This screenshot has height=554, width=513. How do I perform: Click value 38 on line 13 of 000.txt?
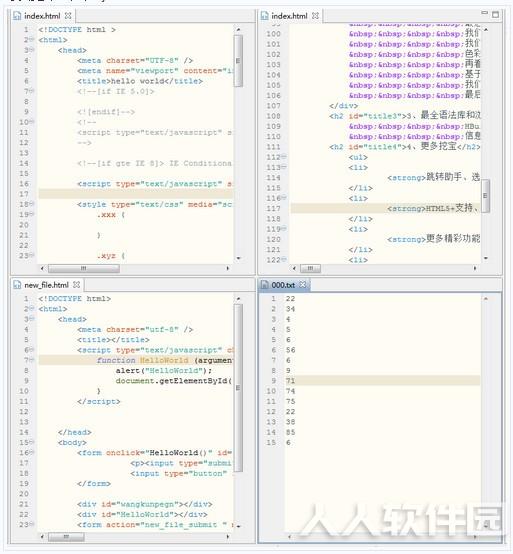click(290, 422)
